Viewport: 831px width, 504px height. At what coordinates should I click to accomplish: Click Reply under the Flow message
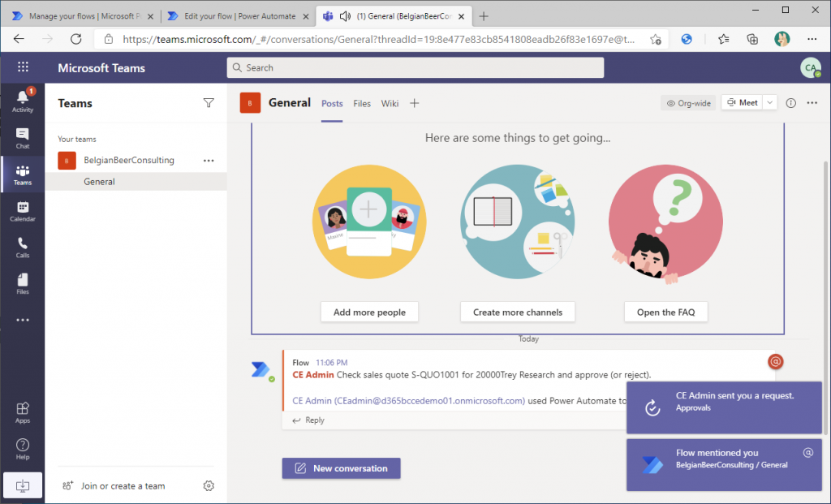coord(308,420)
